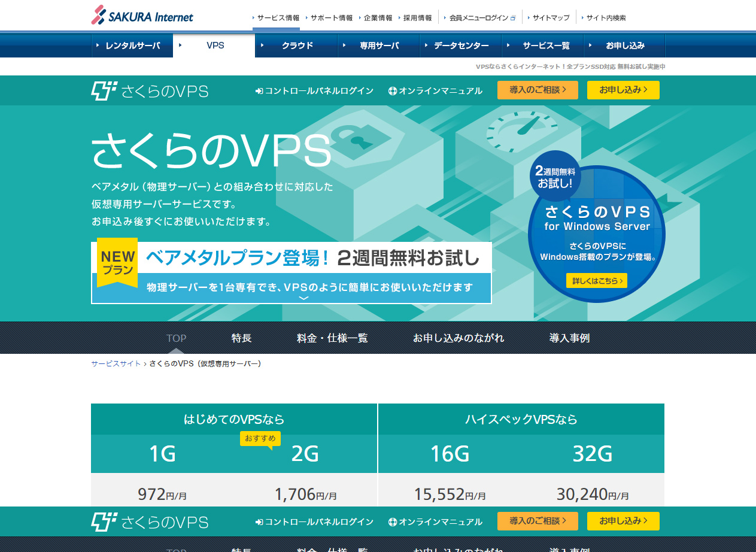Click the 1,706円/月 price
The height and width of the screenshot is (552, 756).
click(305, 495)
